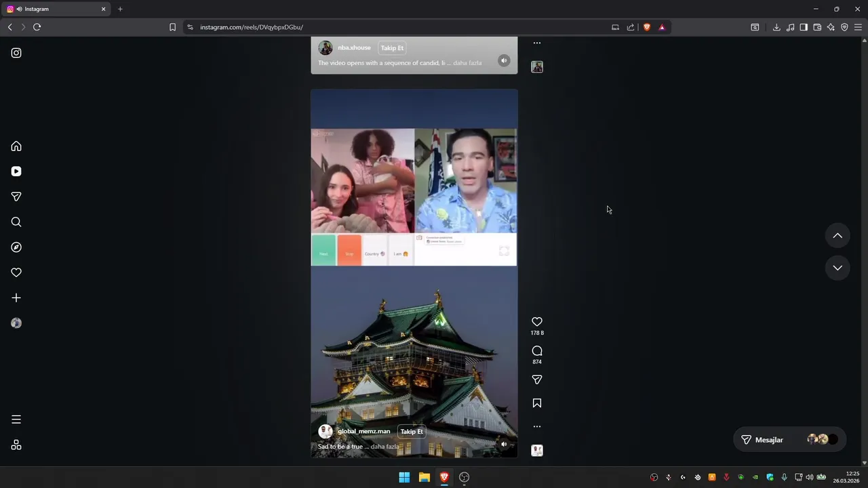
Task: Open nba.xhouse profile picture
Action: (325, 48)
